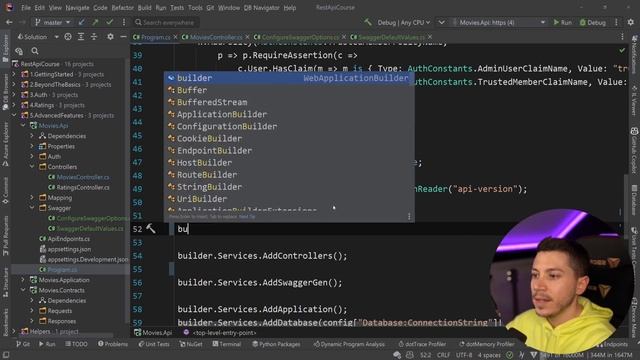Open IDE settings gear at top right

point(631,22)
